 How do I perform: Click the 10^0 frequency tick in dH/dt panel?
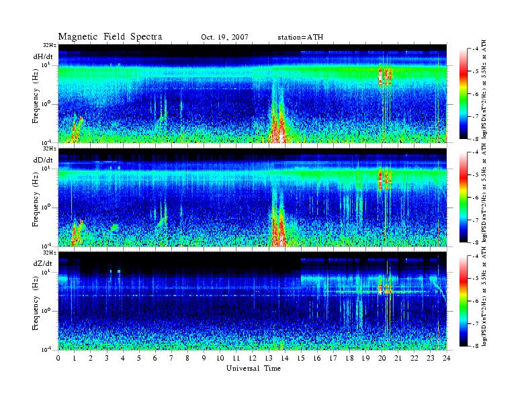coord(46,103)
